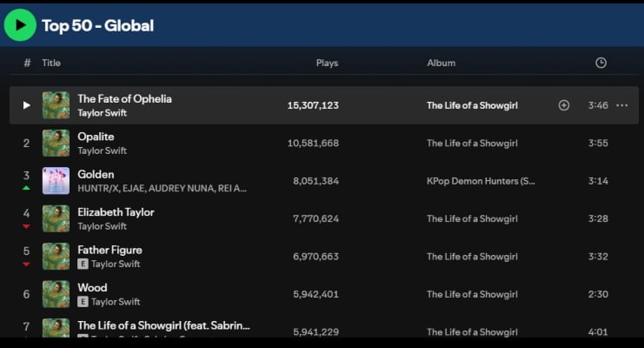
Task: Sort by the Album column header
Action: click(x=441, y=63)
